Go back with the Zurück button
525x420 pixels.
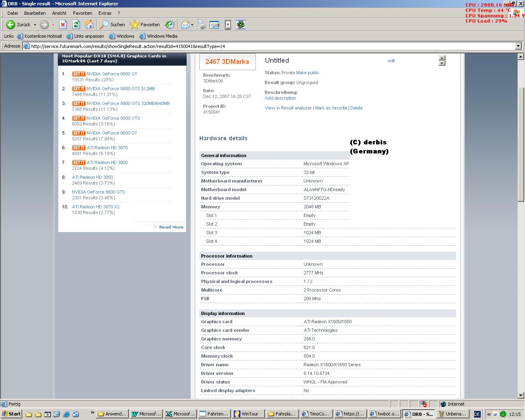pos(18,25)
